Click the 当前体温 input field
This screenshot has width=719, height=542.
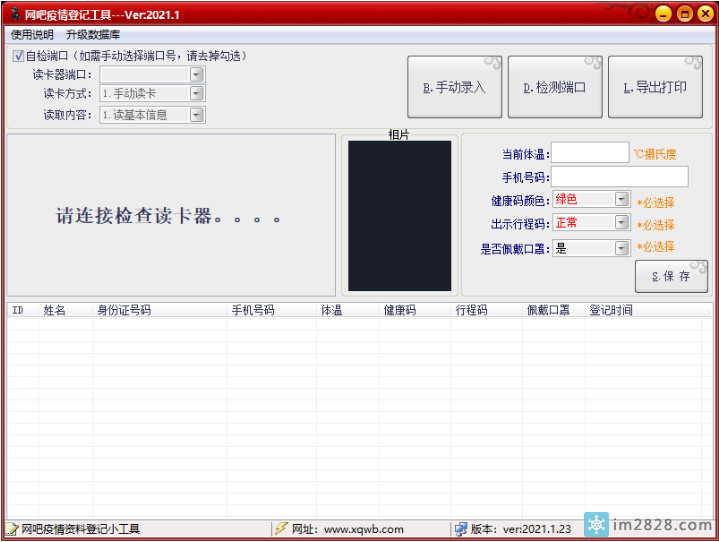[x=590, y=153]
